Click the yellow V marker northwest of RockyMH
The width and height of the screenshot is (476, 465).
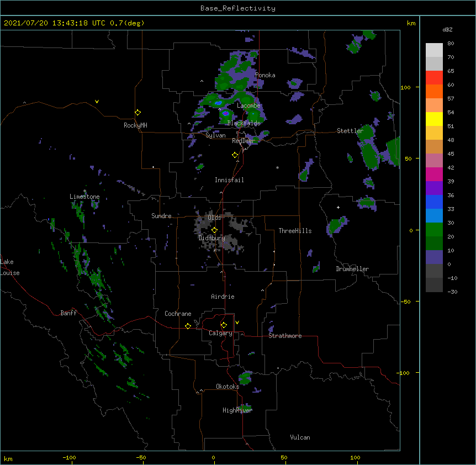tap(97, 102)
